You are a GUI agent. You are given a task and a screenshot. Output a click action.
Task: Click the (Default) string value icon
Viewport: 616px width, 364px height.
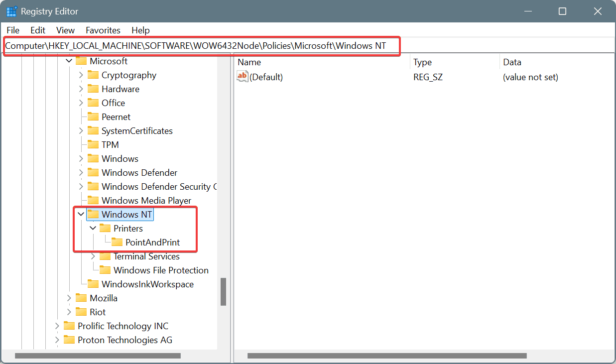[243, 77]
